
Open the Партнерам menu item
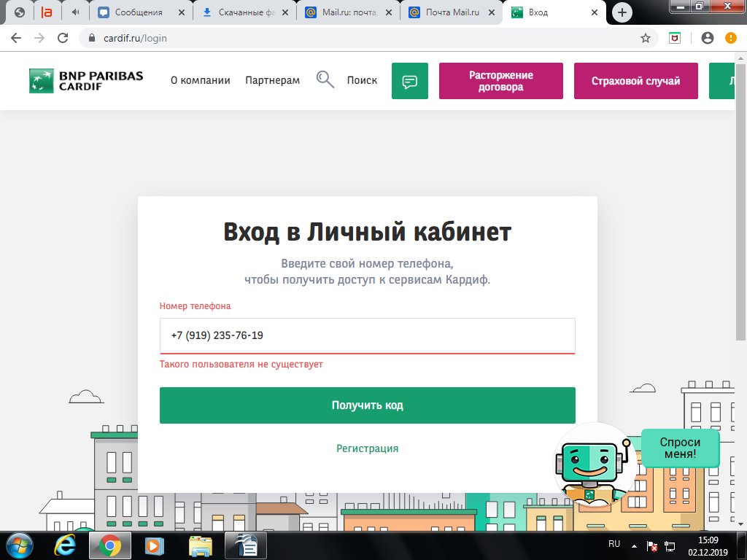(x=273, y=80)
